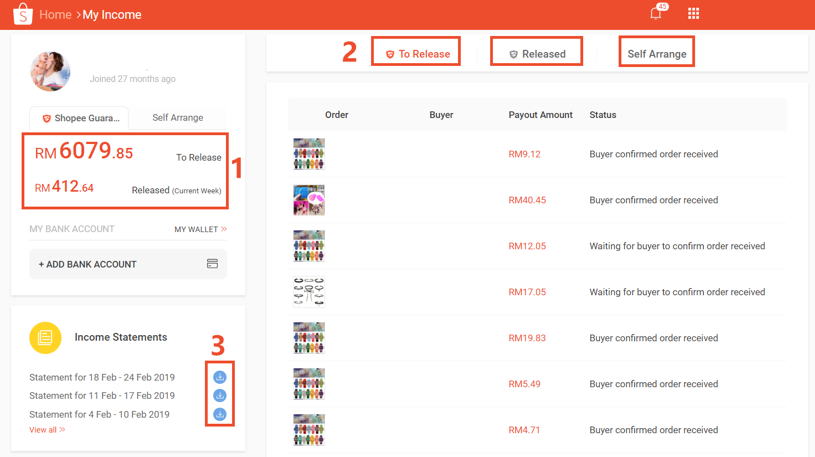Click the Joined 27 months ago text
The height and width of the screenshot is (457, 815).
133,79
